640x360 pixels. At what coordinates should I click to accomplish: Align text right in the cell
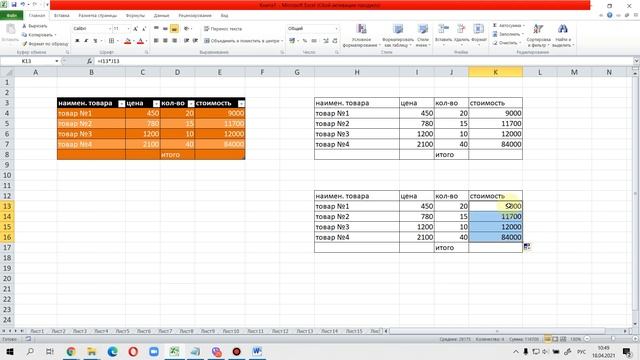click(174, 41)
